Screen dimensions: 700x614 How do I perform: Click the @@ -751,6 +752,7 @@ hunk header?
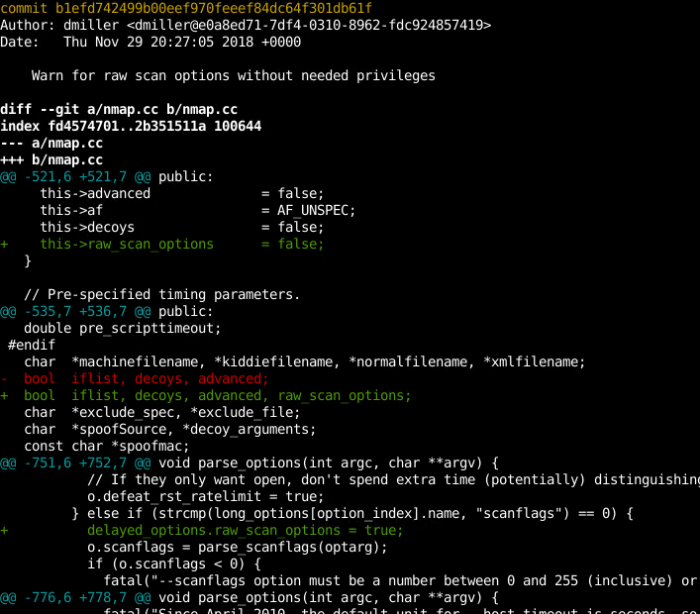[75, 462]
